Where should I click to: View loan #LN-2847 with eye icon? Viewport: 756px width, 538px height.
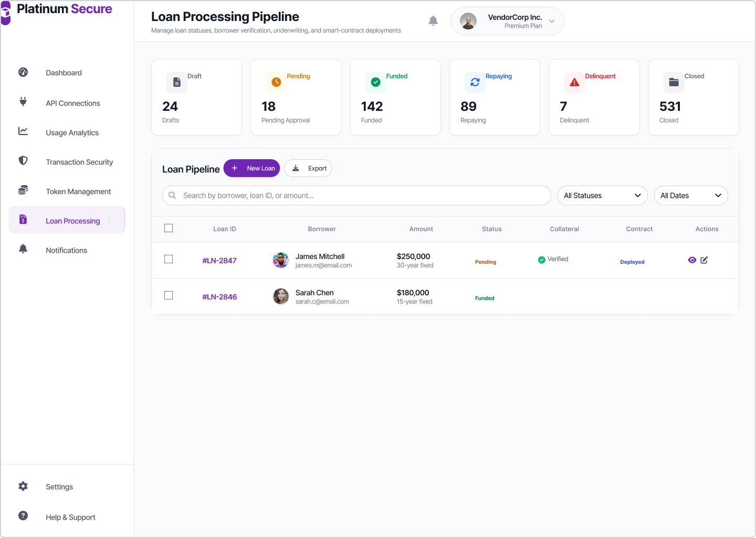pos(692,260)
